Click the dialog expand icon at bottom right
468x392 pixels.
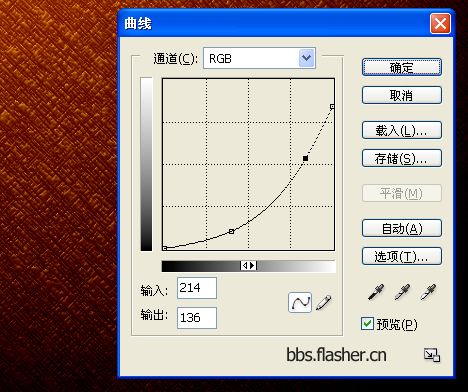[x=432, y=355]
